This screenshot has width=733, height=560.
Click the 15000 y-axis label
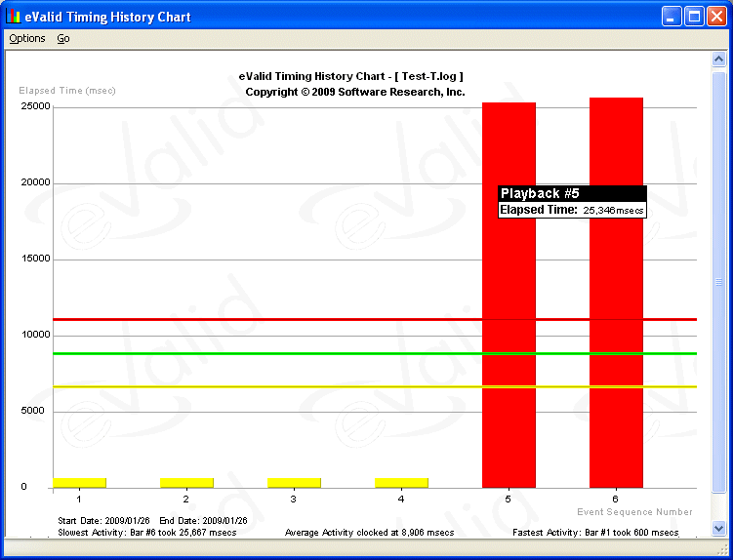35,259
